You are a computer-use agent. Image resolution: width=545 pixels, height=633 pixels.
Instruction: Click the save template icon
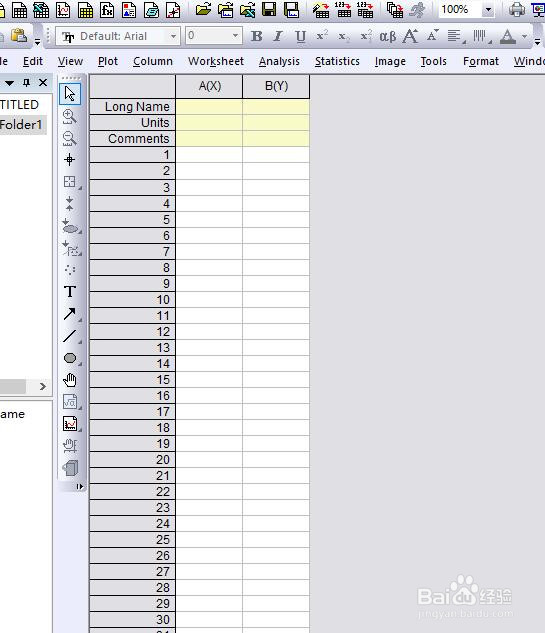tap(291, 9)
